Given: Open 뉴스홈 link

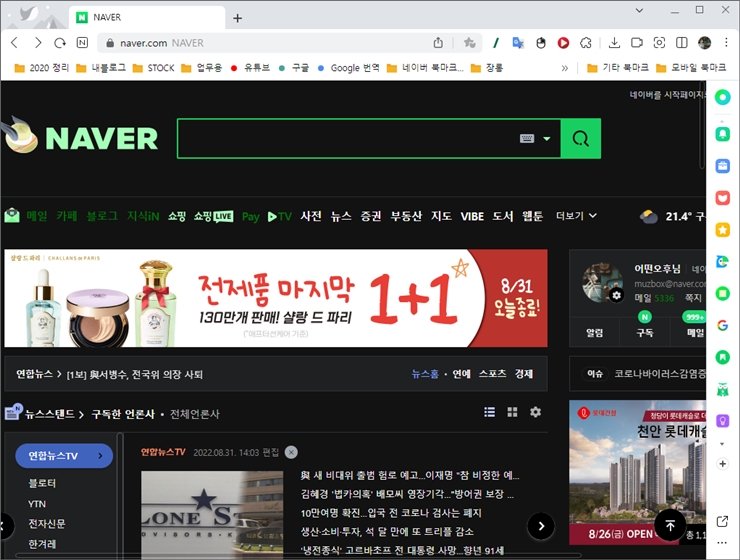Looking at the screenshot, I should point(425,374).
